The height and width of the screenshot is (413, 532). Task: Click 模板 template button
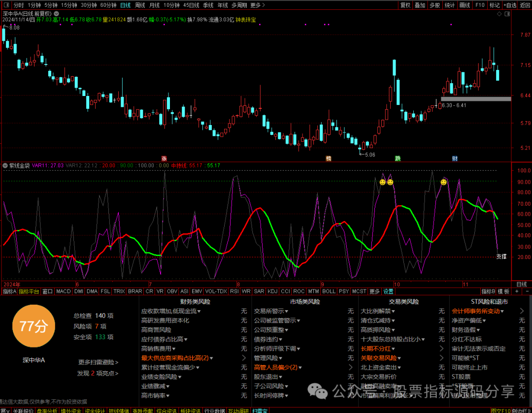[x=503, y=291]
